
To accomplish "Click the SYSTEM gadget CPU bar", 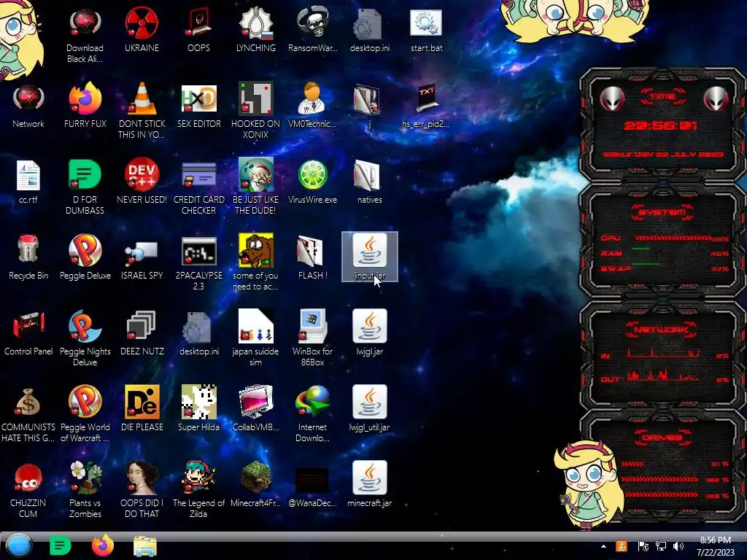I will click(x=673, y=238).
